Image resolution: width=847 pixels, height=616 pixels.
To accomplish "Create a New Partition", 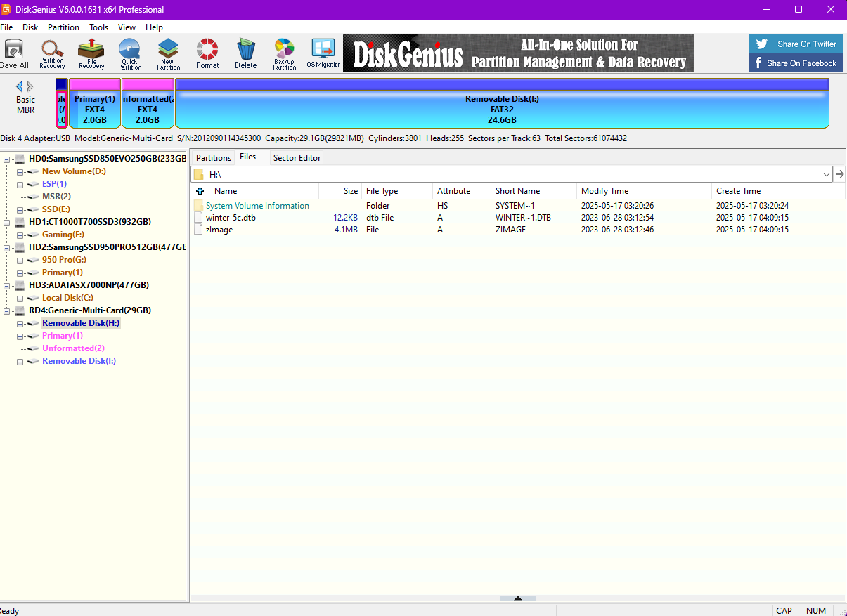I will pos(168,53).
